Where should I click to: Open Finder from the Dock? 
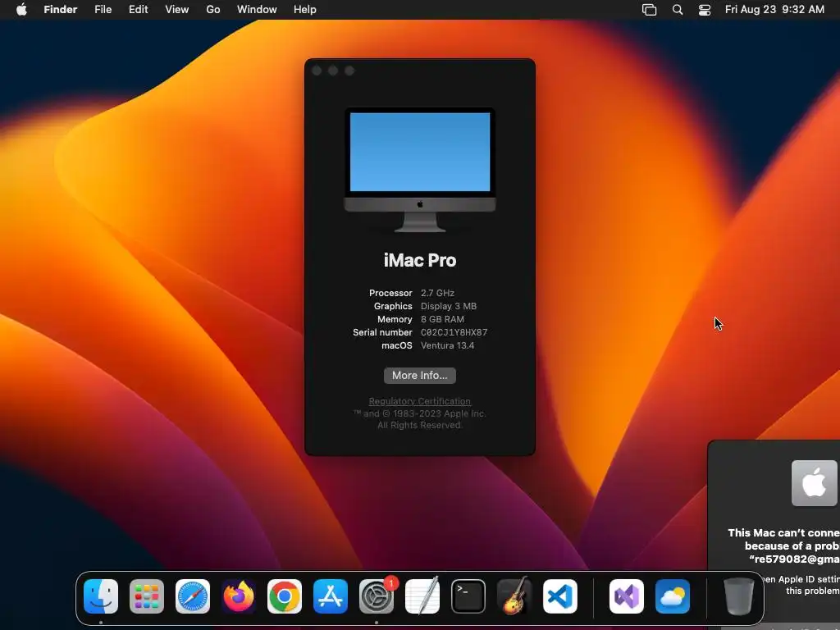101,596
